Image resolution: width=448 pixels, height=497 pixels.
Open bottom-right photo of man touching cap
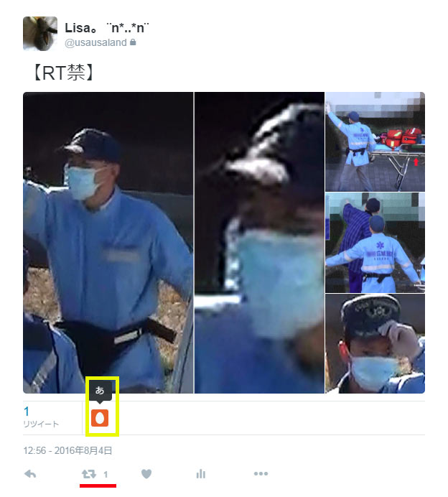click(x=375, y=343)
